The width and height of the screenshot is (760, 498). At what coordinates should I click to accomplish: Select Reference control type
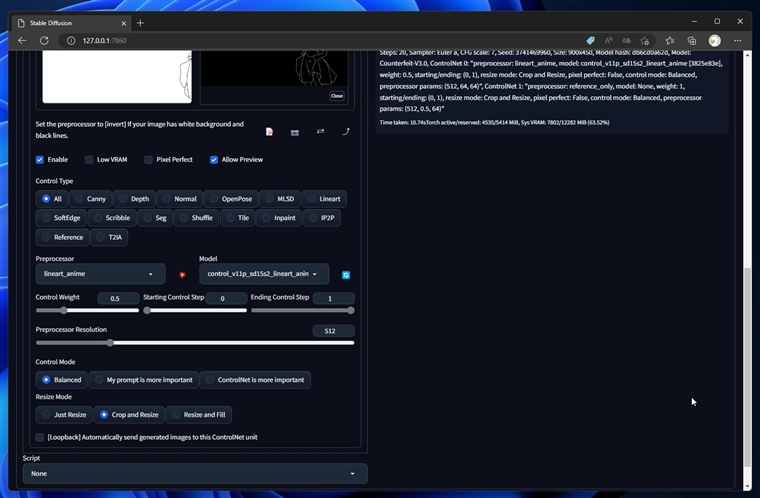63,238
